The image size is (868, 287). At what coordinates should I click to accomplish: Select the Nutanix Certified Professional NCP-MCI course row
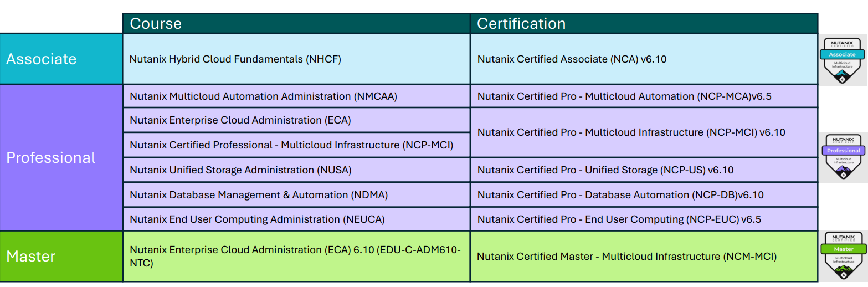(291, 145)
